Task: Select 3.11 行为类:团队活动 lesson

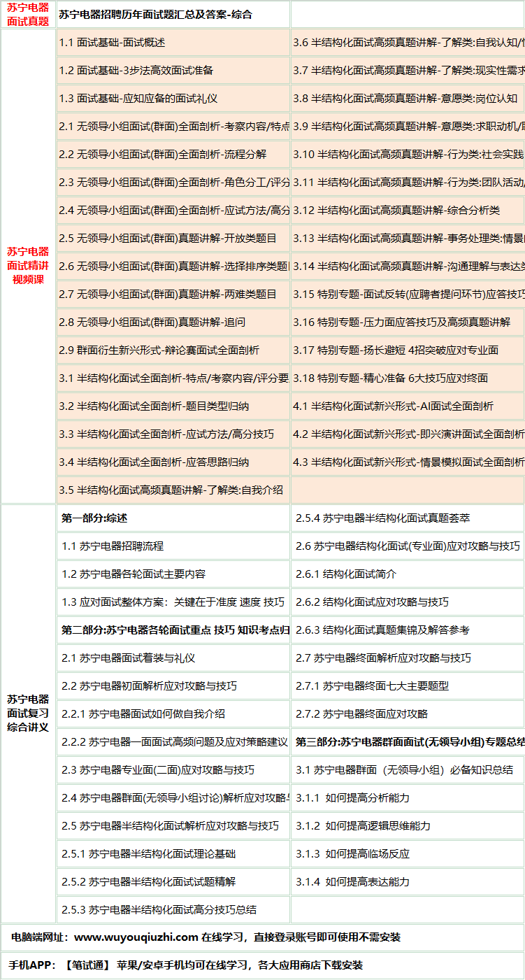Action: [408, 182]
